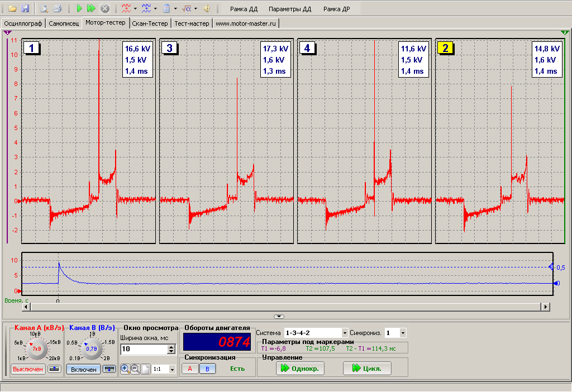Save using the floppy disk icon
The width and height of the screenshot is (572, 392).
tap(25, 8)
